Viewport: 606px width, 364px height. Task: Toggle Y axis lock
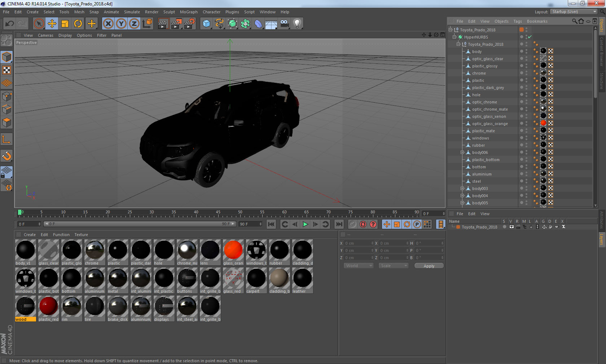[121, 24]
